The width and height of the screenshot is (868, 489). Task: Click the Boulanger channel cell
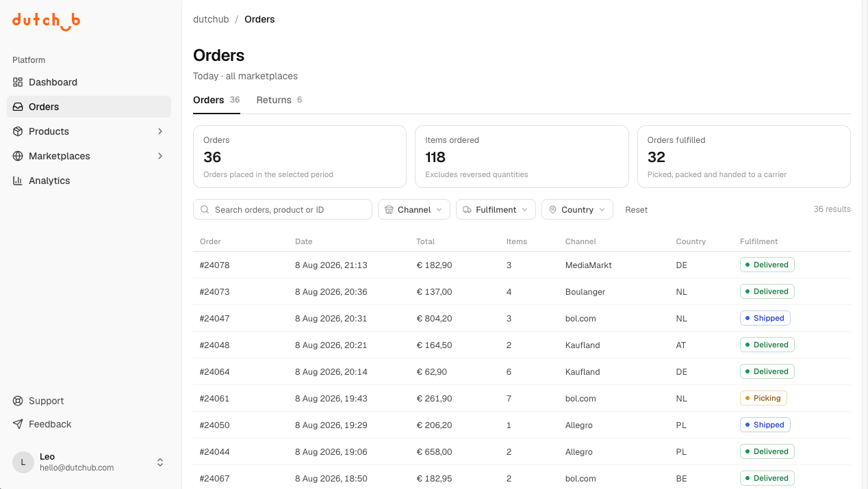click(585, 291)
